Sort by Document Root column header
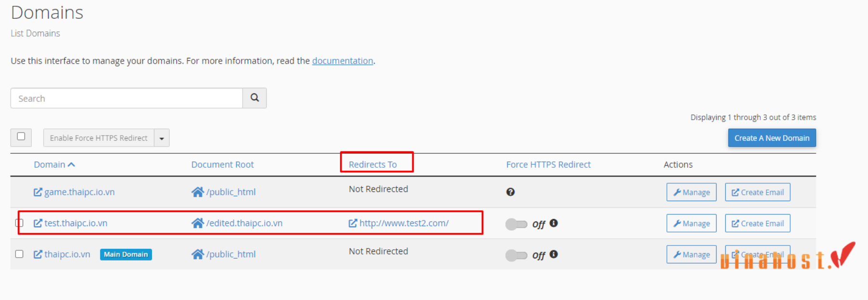Image resolution: width=868 pixels, height=300 pixels. [222, 164]
